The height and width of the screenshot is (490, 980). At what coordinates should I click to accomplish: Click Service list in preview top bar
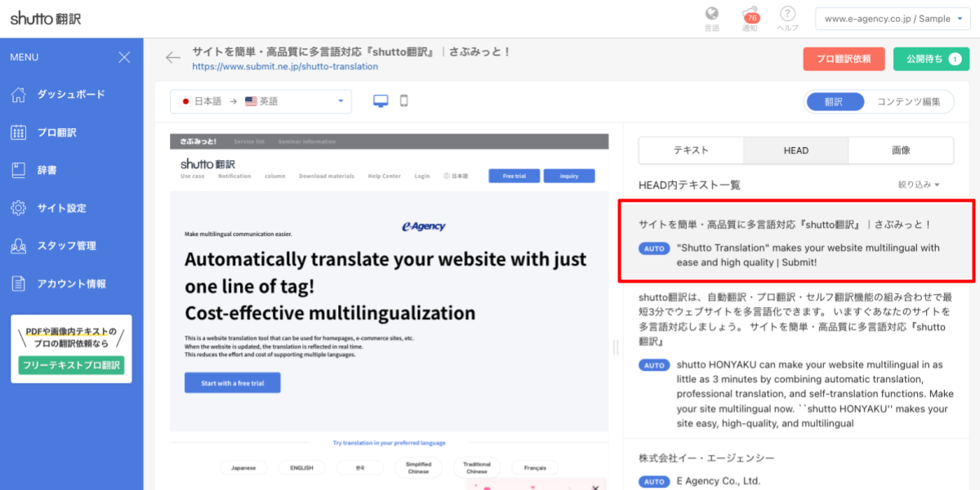pyautogui.click(x=249, y=141)
